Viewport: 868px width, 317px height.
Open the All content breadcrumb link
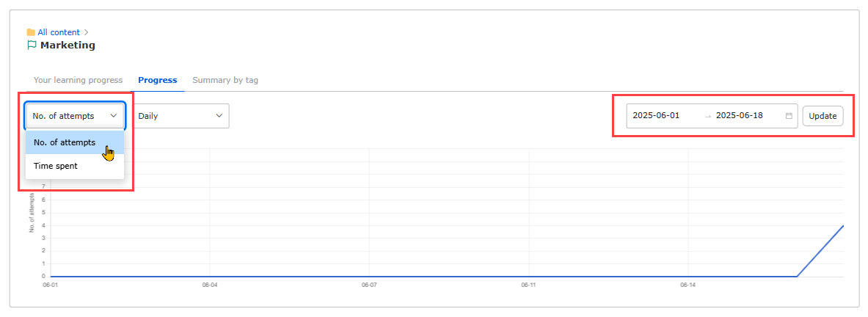pyautogui.click(x=59, y=32)
